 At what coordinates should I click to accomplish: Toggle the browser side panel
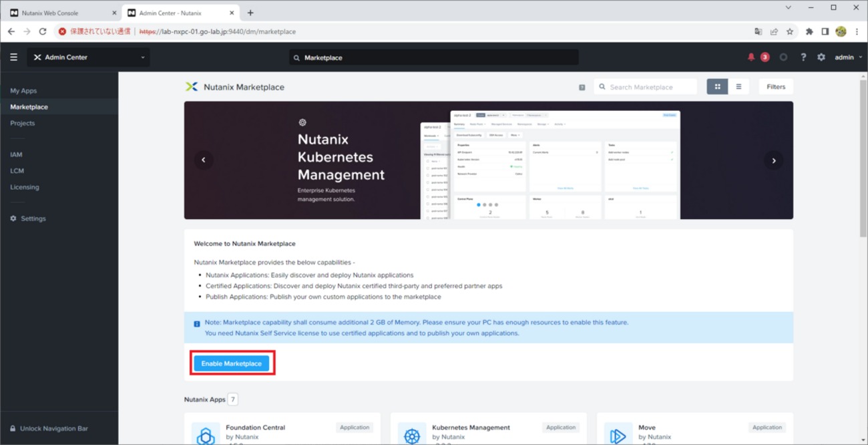(825, 31)
